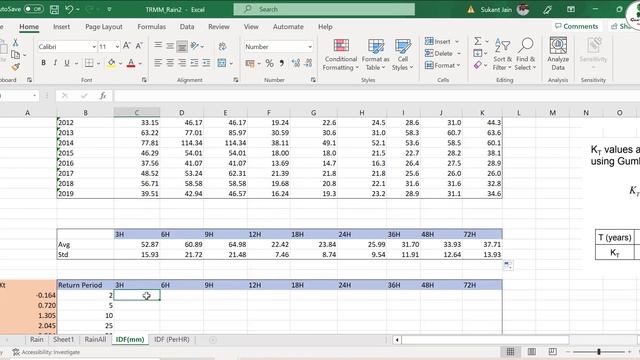Insert a function with the fx icon

(x=103, y=96)
